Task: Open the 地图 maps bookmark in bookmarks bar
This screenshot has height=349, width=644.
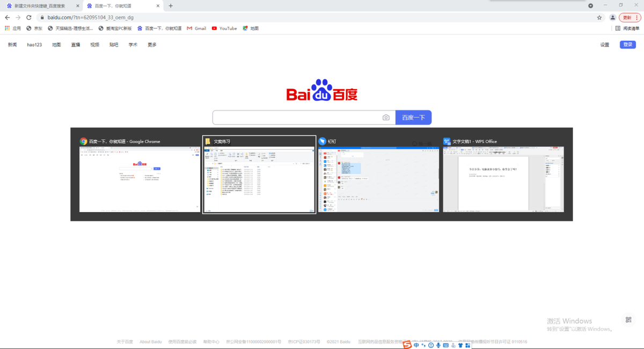Action: point(251,28)
